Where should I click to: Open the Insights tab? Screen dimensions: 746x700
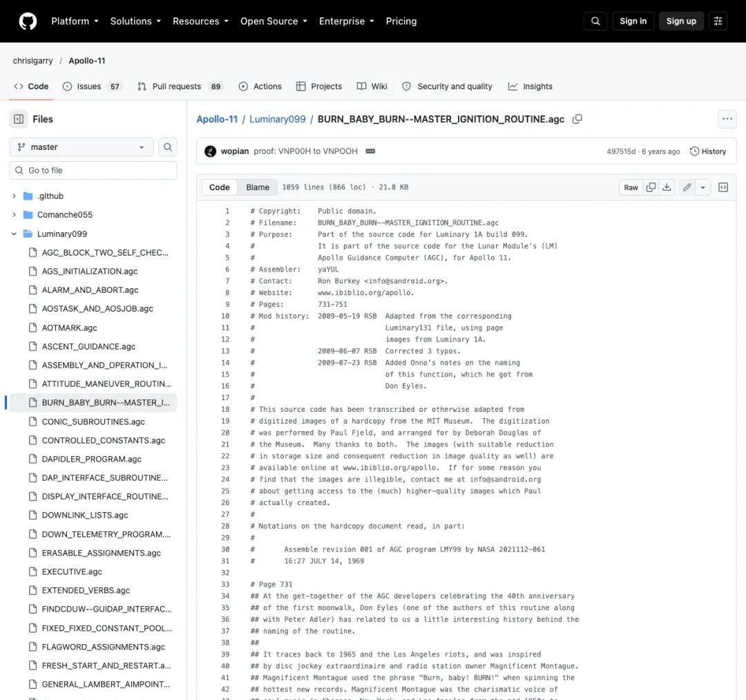coord(530,86)
